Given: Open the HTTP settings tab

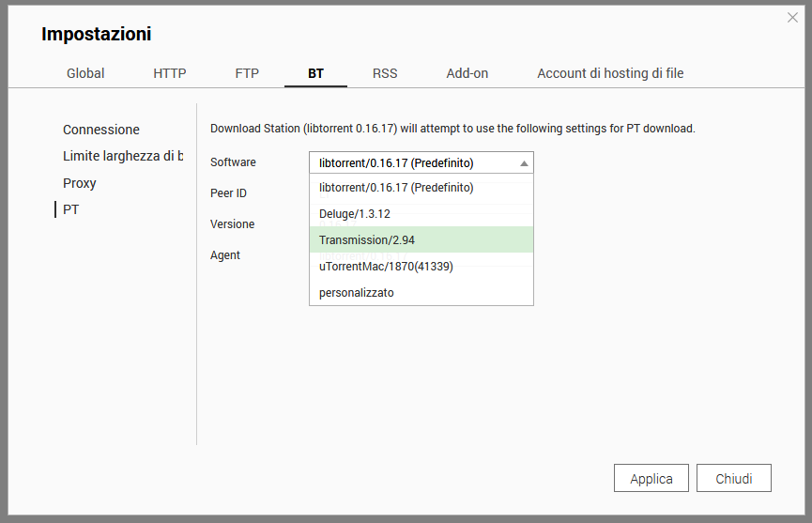Looking at the screenshot, I should point(170,73).
